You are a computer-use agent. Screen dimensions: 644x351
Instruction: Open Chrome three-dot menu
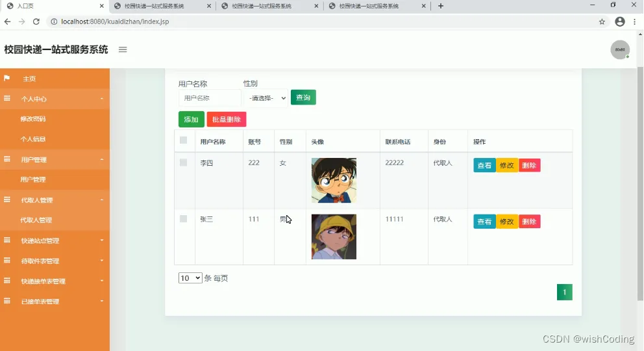pyautogui.click(x=634, y=22)
